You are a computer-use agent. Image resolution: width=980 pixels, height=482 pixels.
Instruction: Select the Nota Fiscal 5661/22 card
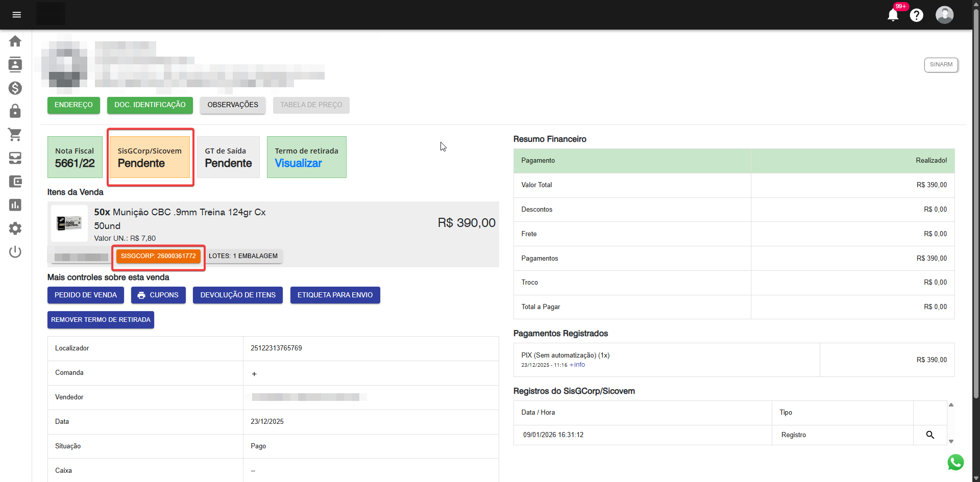[75, 157]
